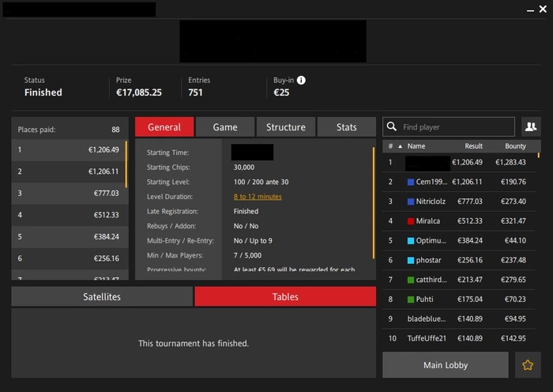Select player Puhti in the list

(458, 300)
